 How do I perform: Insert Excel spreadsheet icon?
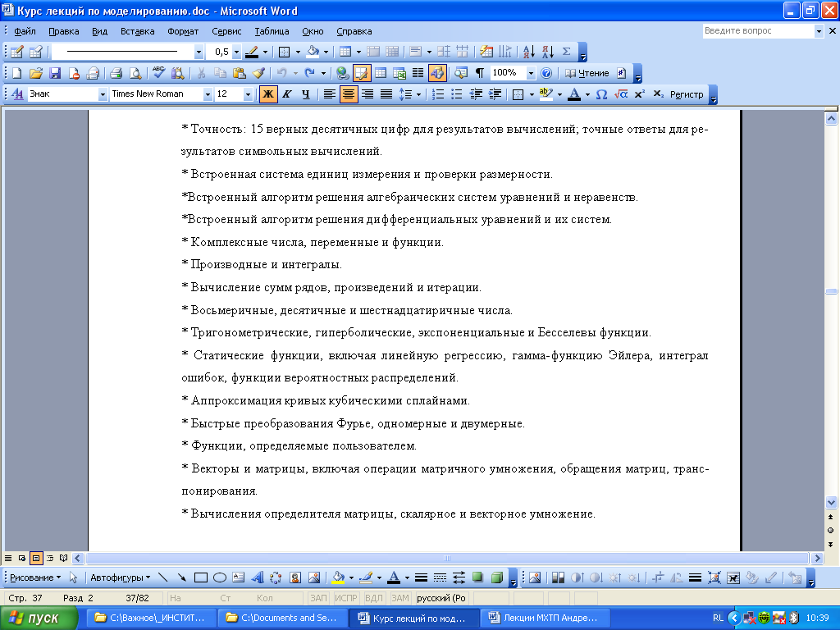tap(399, 73)
